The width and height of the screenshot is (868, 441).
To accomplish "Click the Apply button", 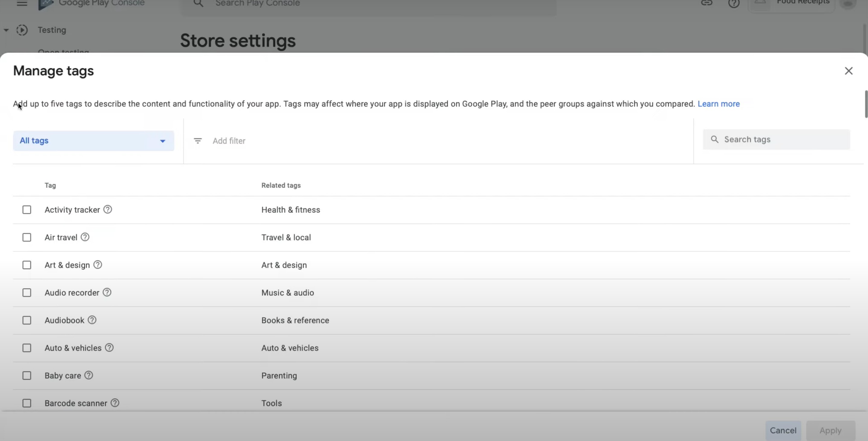I will tap(831, 430).
